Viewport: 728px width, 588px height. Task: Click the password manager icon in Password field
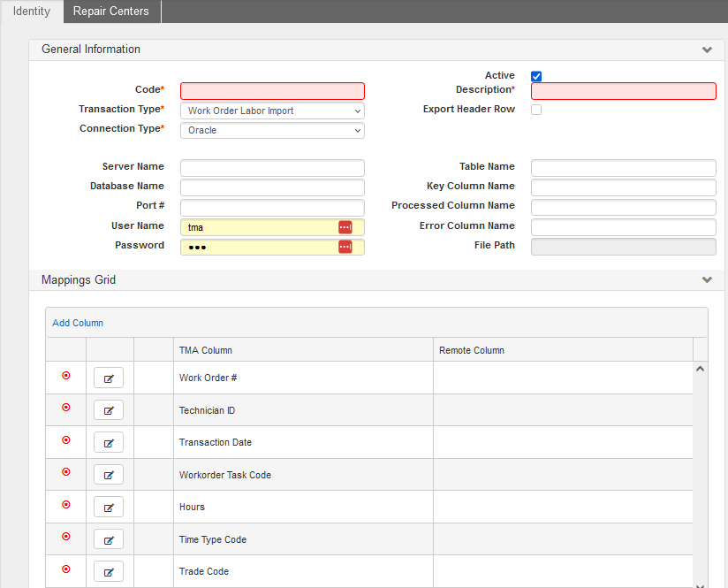click(345, 247)
